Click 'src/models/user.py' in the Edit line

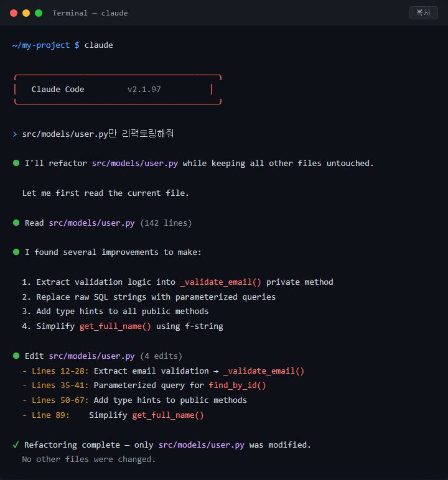tap(91, 356)
